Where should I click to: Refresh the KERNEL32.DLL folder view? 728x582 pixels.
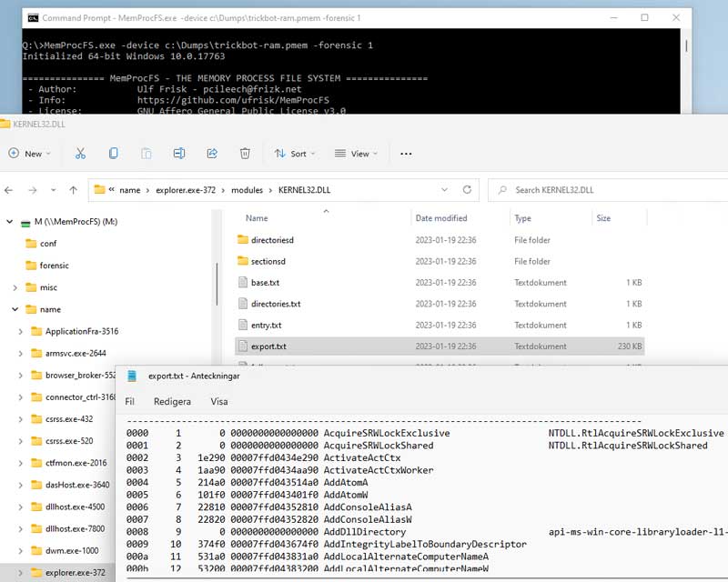coord(467,190)
